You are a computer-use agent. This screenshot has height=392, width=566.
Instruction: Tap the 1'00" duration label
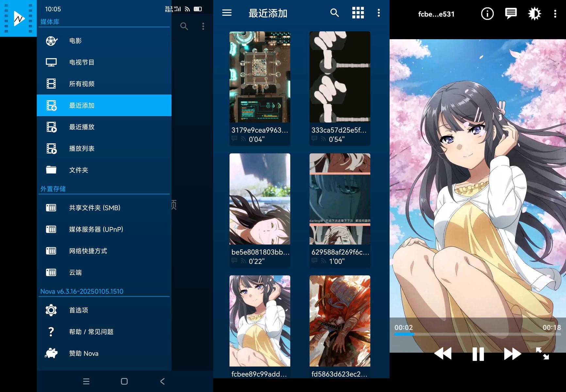(337, 261)
